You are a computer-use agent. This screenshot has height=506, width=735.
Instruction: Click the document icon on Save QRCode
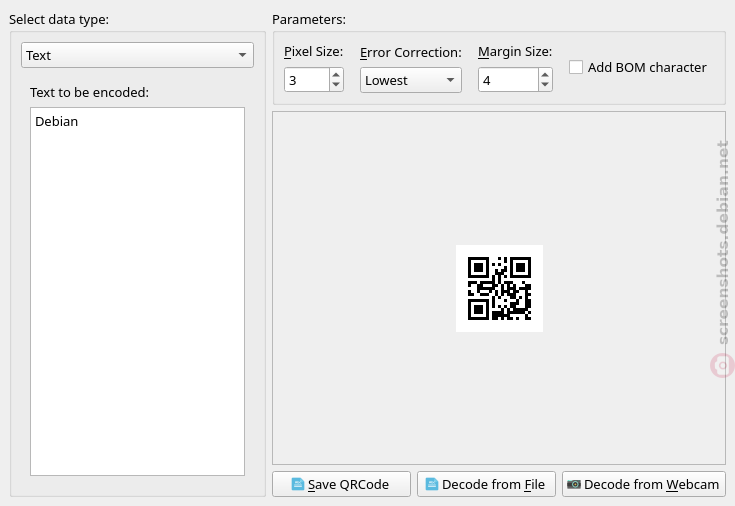[298, 484]
